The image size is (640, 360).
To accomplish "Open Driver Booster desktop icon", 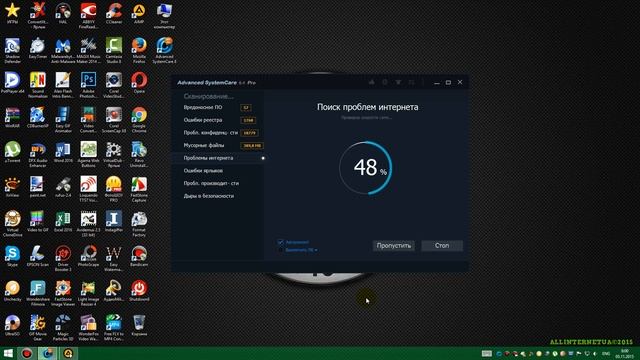I will pyautogui.click(x=63, y=258).
